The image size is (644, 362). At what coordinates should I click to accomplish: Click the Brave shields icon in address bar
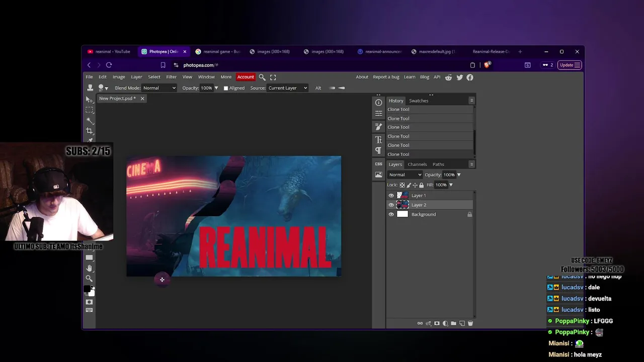(487, 65)
